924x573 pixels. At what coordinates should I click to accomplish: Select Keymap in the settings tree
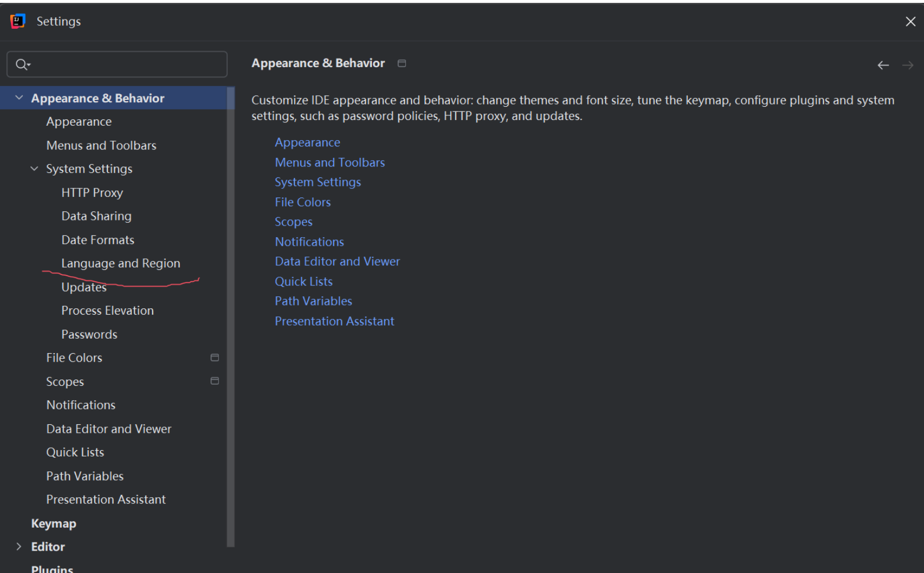[x=53, y=524]
